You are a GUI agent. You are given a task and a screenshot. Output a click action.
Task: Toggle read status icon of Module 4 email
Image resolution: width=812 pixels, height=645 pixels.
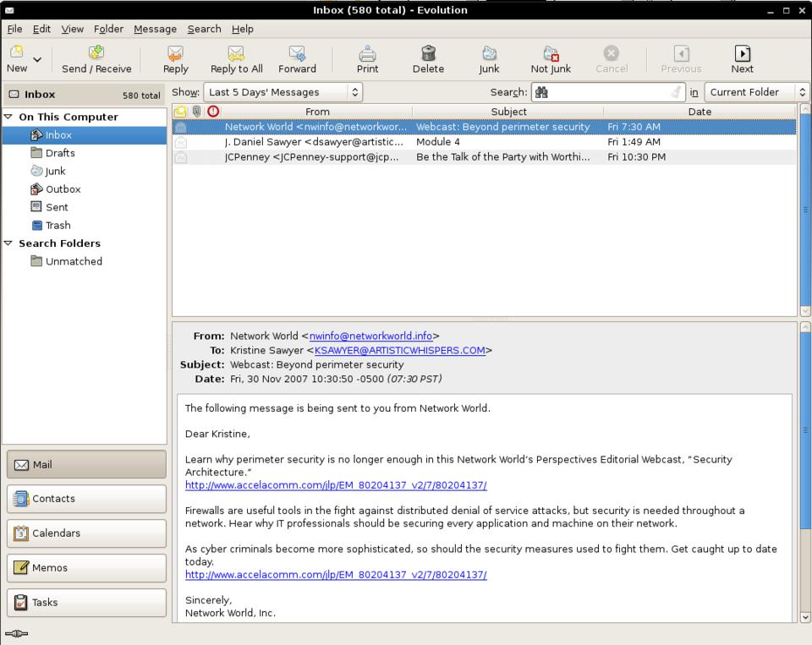coord(180,142)
